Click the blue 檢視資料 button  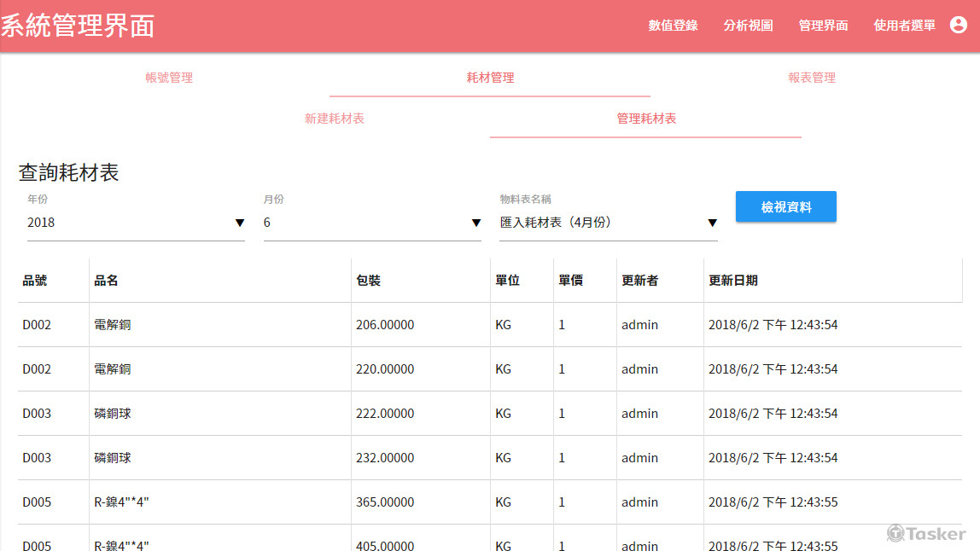tap(785, 206)
